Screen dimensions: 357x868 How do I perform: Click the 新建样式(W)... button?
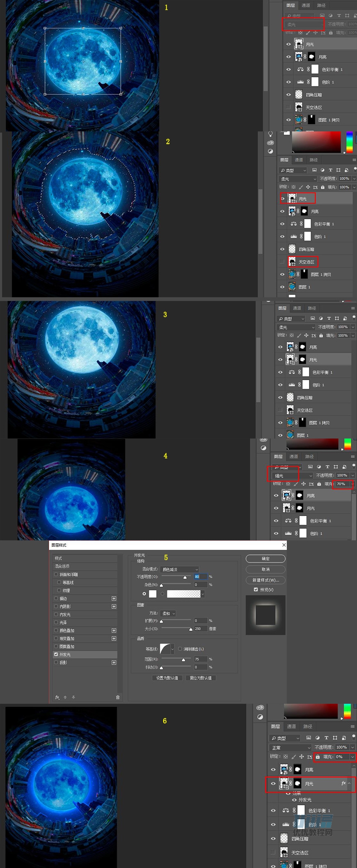[x=265, y=580]
